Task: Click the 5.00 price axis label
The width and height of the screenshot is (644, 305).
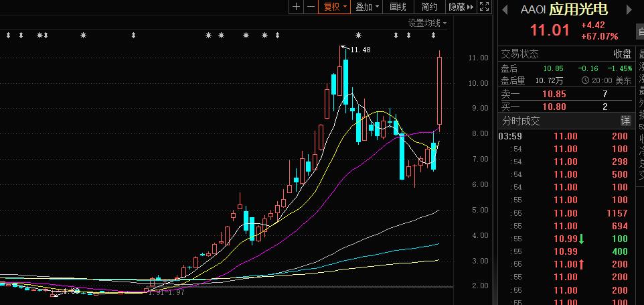Action: [479, 210]
